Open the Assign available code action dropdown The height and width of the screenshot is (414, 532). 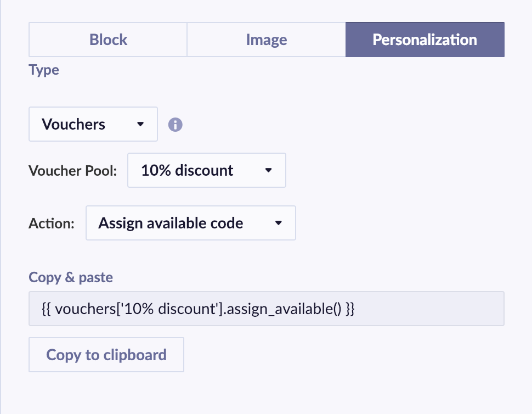tap(190, 223)
